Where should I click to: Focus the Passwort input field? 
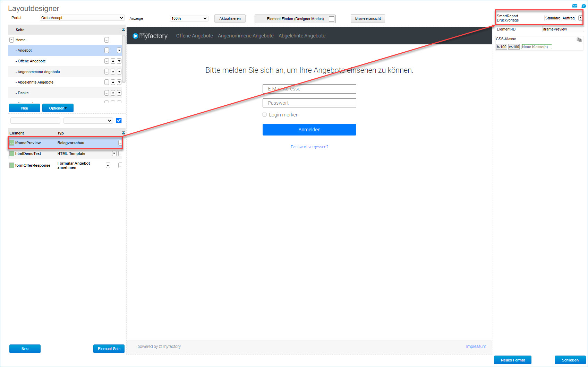coord(309,103)
